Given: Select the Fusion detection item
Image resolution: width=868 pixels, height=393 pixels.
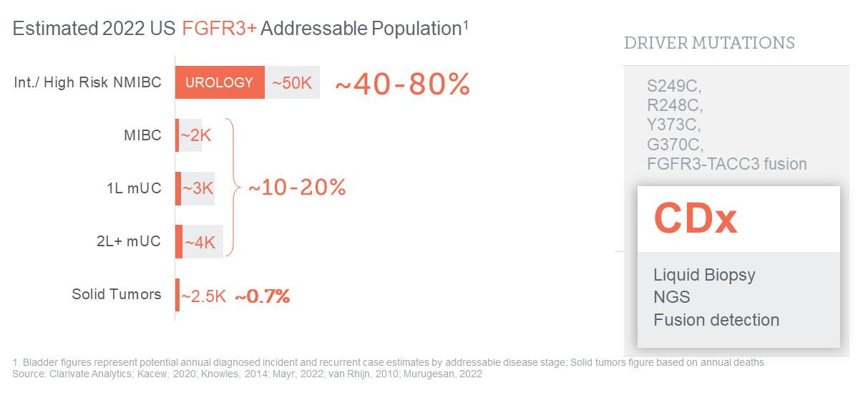Looking at the screenshot, I should click(x=716, y=319).
